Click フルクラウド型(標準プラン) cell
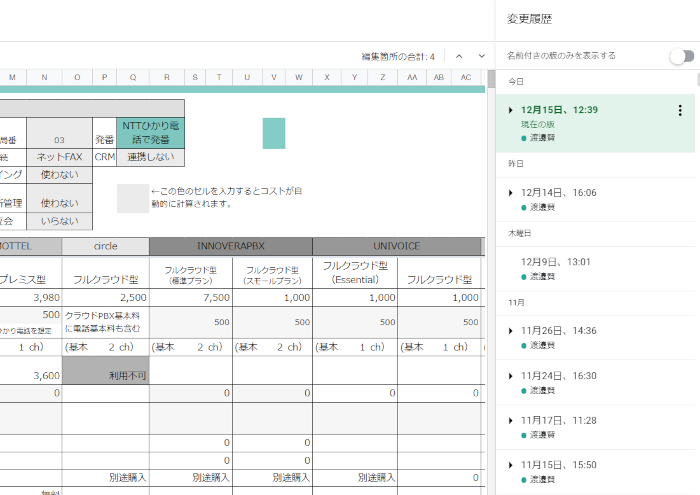 point(191,275)
